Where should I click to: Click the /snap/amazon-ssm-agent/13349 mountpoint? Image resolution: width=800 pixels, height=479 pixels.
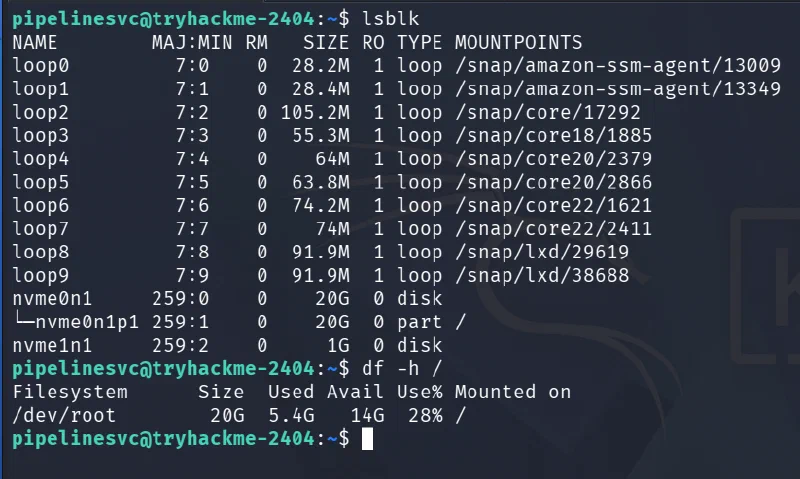(618, 89)
